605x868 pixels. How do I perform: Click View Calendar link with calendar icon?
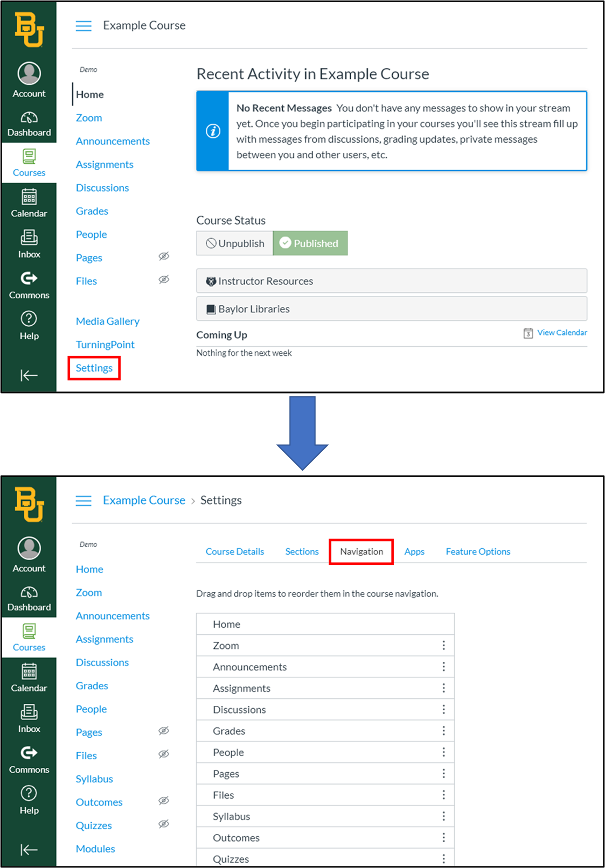pyautogui.click(x=555, y=333)
